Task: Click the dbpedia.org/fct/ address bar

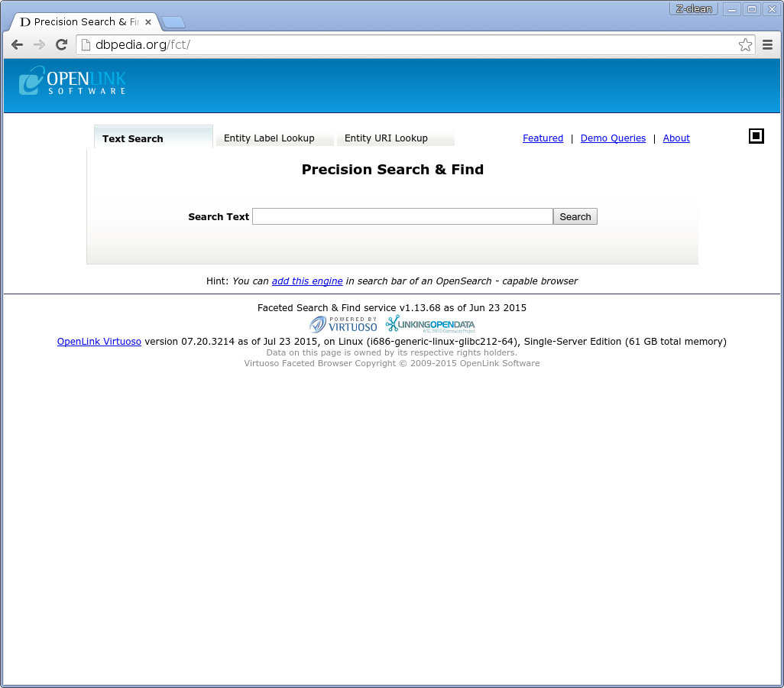Action: coord(413,45)
